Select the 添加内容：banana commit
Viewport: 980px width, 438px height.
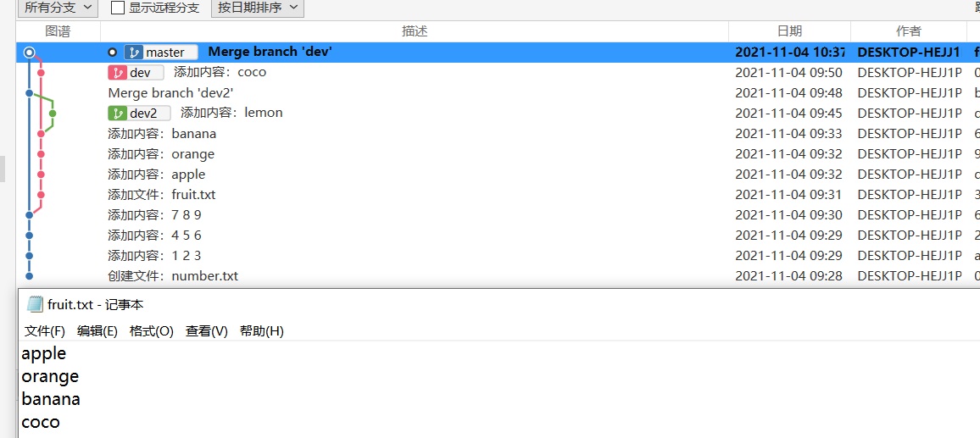point(498,134)
